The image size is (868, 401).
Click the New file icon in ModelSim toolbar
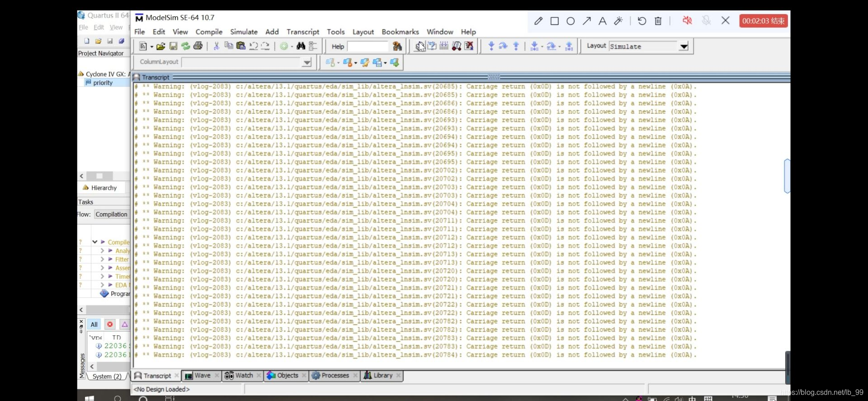(x=143, y=46)
